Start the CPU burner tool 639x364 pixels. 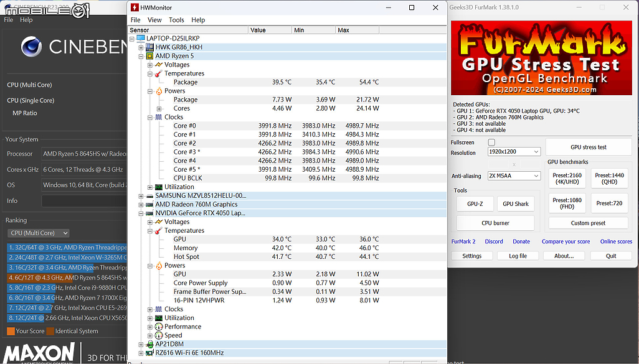pos(495,223)
